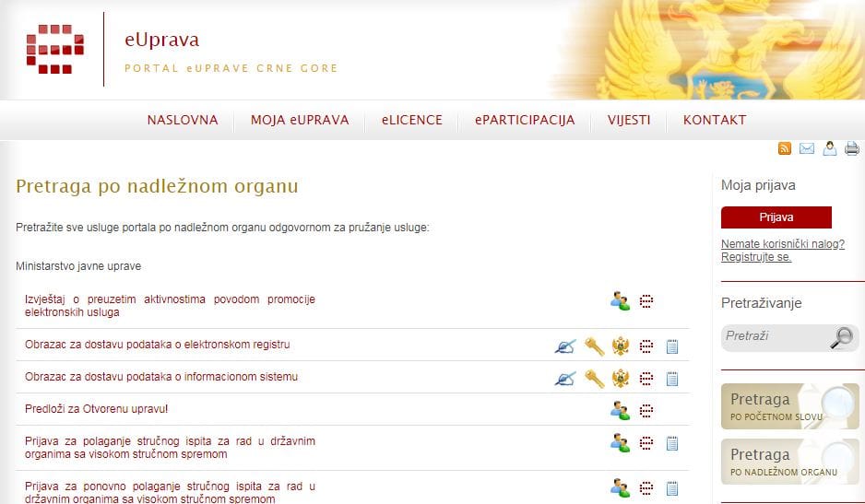Click the e-logo icon in elektronskom registru row

click(646, 346)
